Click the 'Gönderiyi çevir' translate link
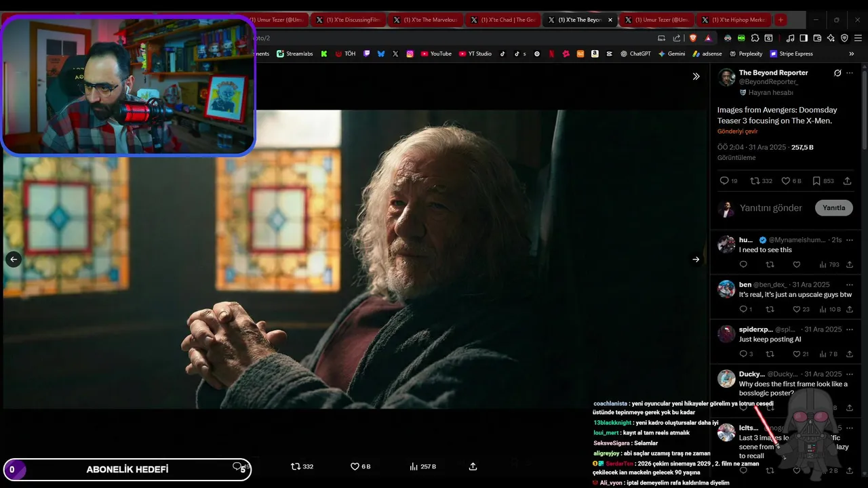This screenshot has height=488, width=868. click(x=737, y=131)
